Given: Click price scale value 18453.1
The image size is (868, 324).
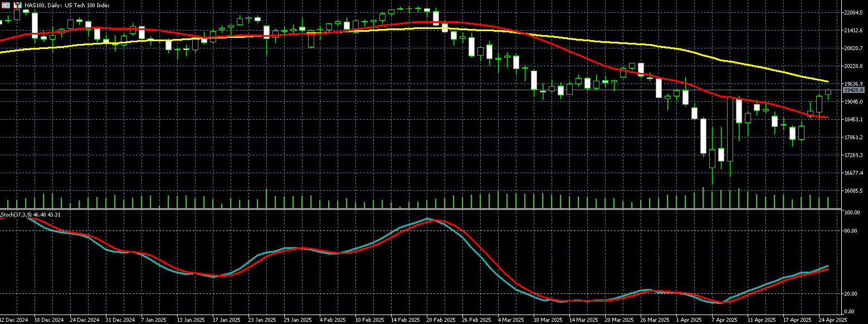Looking at the screenshot, I should (853, 120).
